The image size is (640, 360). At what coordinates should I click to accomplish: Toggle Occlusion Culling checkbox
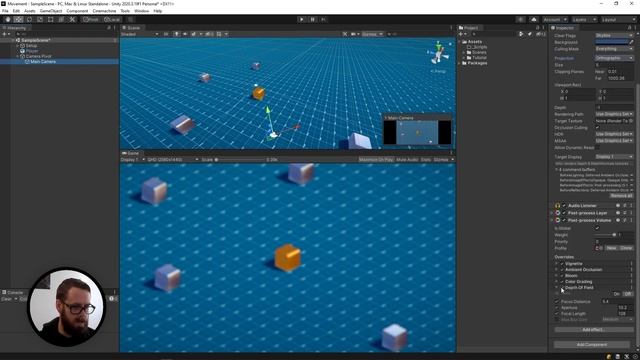tap(598, 128)
